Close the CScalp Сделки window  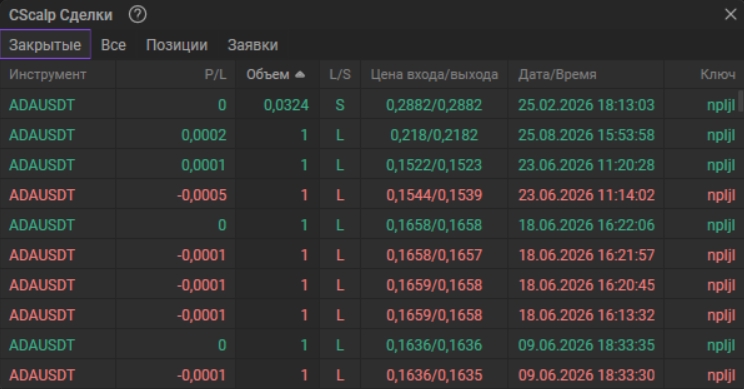click(x=731, y=15)
